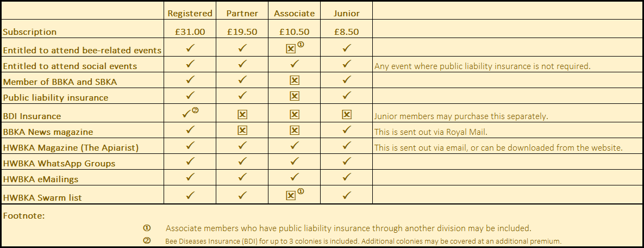Click Associate cross box for HWBKA Swarm list

pyautogui.click(x=291, y=196)
